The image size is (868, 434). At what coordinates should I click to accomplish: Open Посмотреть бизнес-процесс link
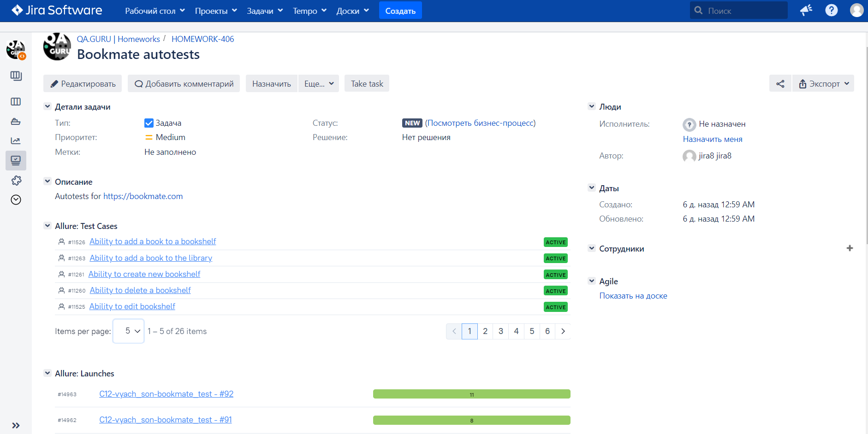coord(480,123)
